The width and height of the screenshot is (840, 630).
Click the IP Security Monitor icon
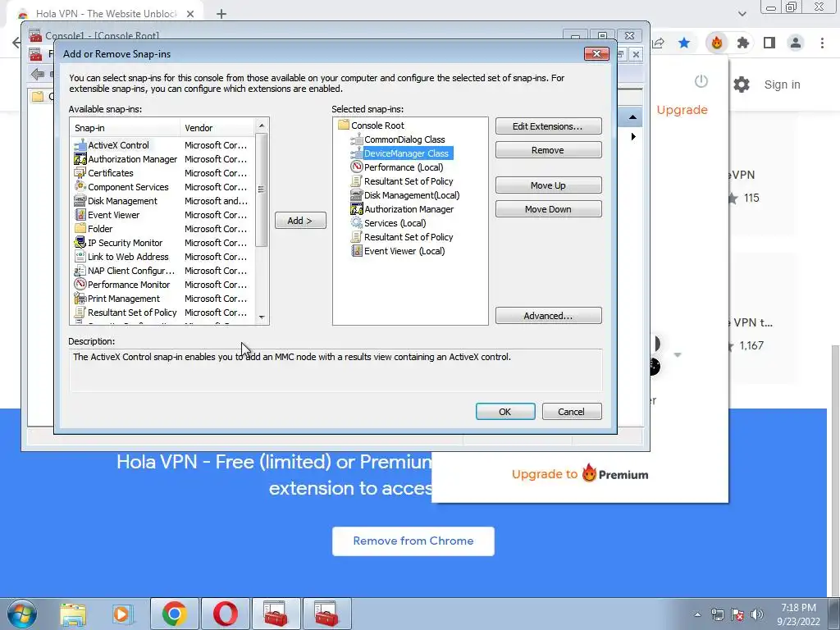(80, 243)
